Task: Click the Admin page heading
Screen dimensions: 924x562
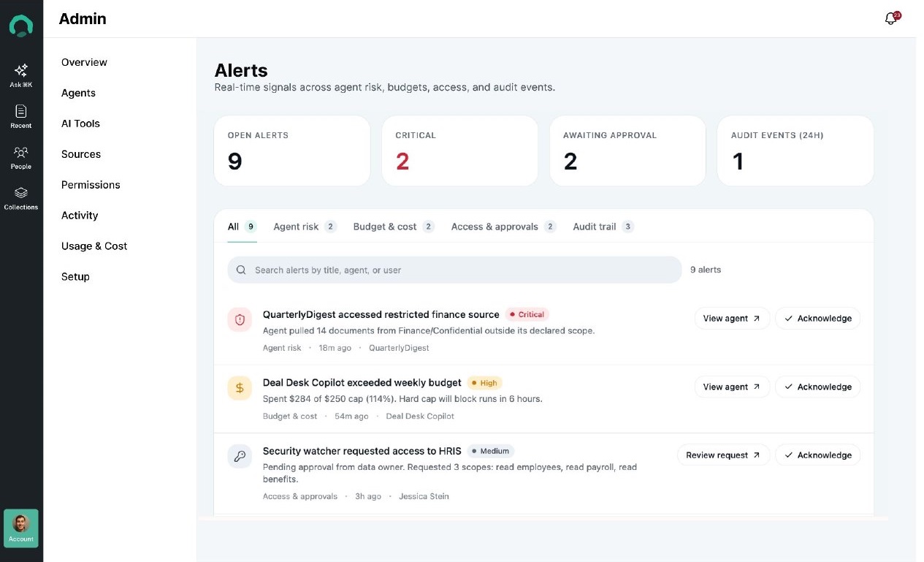Action: (x=83, y=19)
